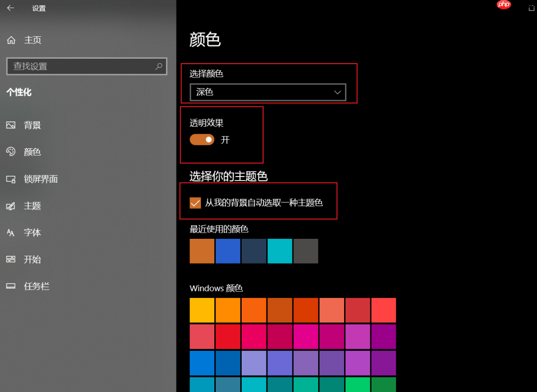537x392 pixels.
Task: Open the 背景 (Background) settings icon
Action: (x=12, y=125)
